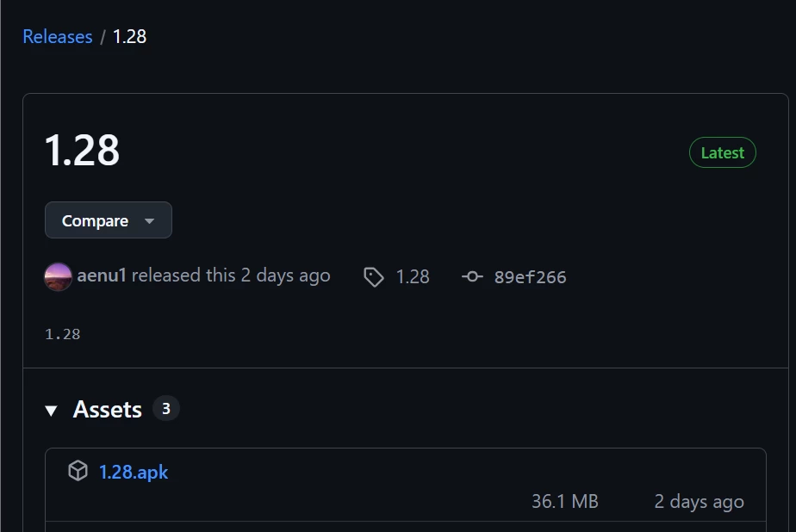Click the package icon beside 1.28.apk
Screen dimensions: 796x532
(78, 471)
